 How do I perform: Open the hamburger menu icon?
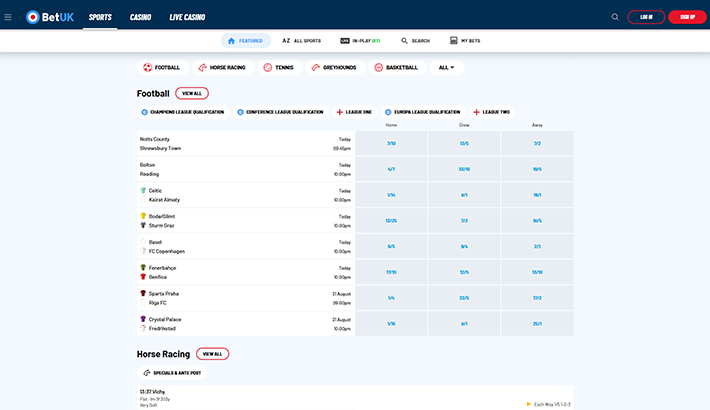(x=8, y=17)
